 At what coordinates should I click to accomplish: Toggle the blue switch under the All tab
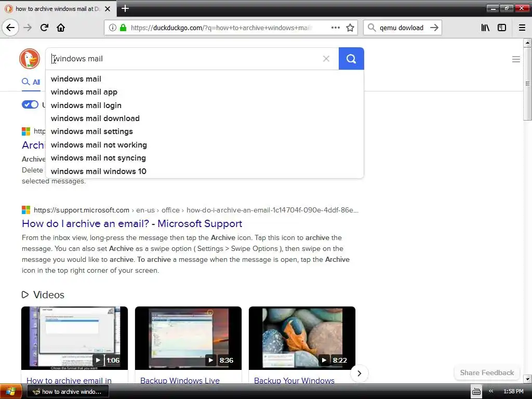[x=30, y=104]
